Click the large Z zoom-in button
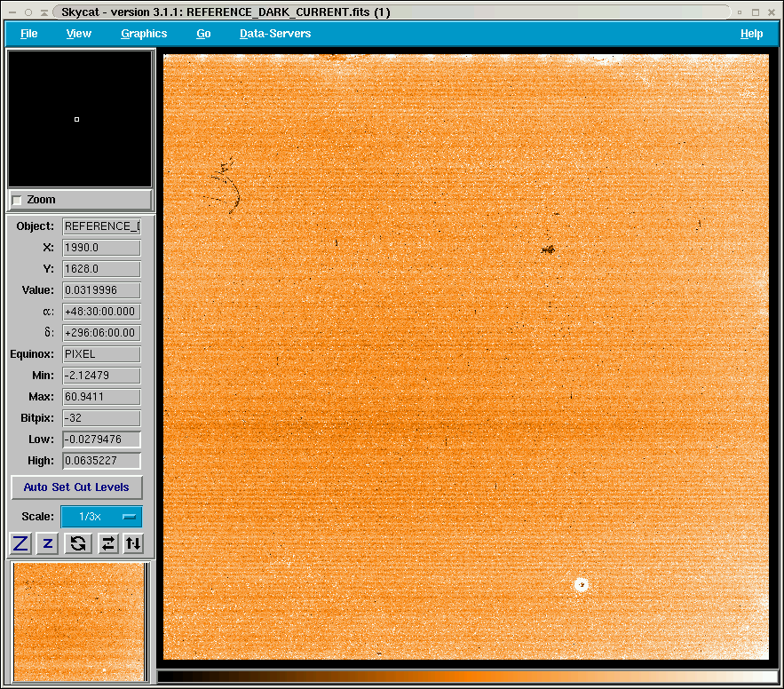This screenshot has height=689, width=784. click(20, 543)
